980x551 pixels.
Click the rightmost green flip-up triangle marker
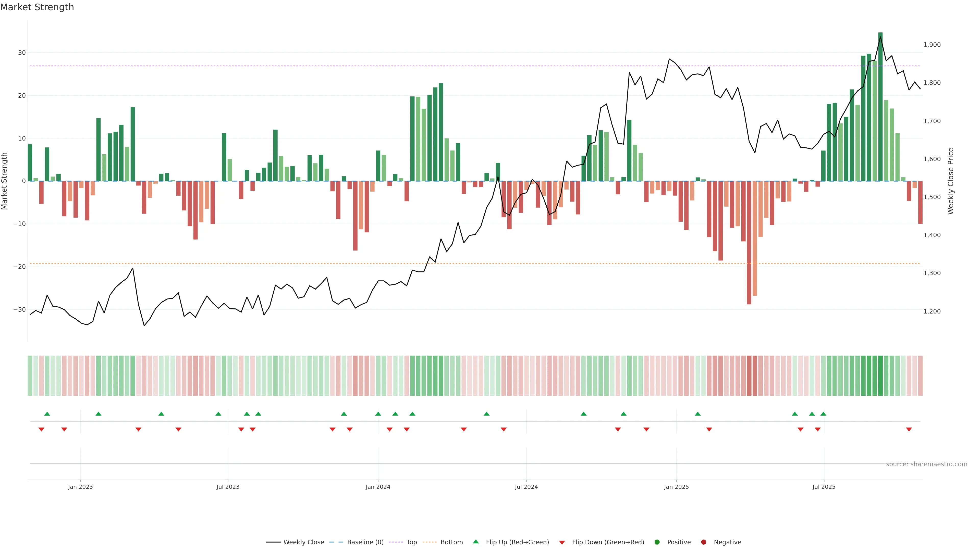823,414
